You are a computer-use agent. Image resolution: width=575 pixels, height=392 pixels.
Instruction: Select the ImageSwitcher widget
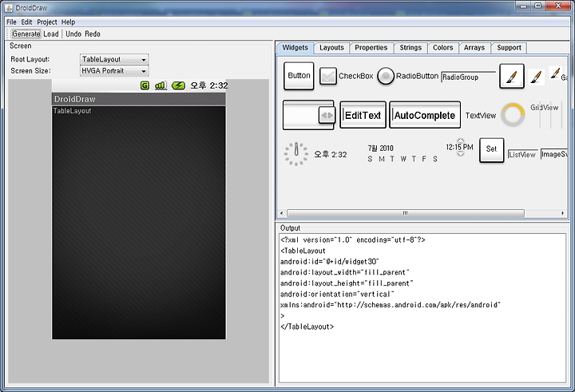[553, 154]
